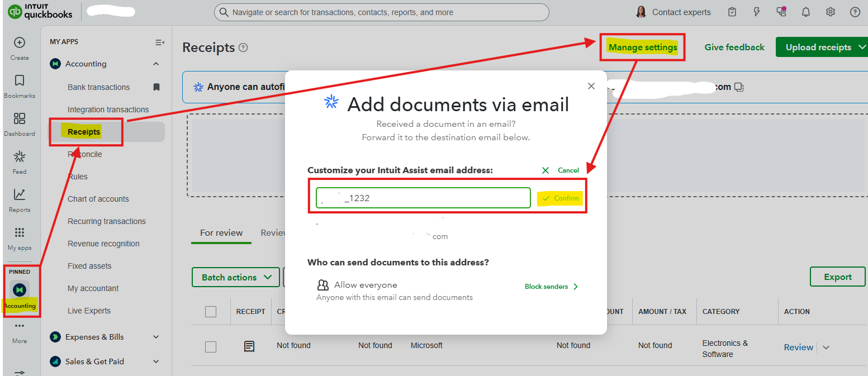Close the Add documents via email dialog
This screenshot has height=376, width=868.
(591, 86)
